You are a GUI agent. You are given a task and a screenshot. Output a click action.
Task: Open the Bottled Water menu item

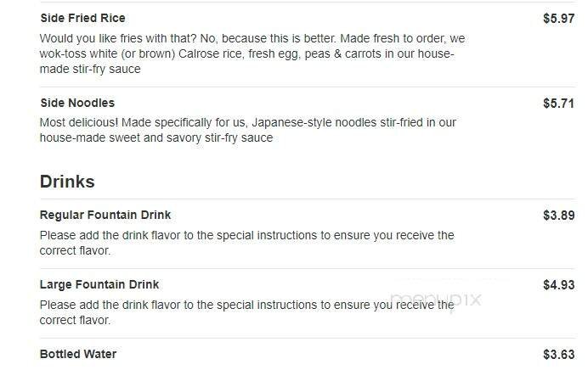click(78, 354)
